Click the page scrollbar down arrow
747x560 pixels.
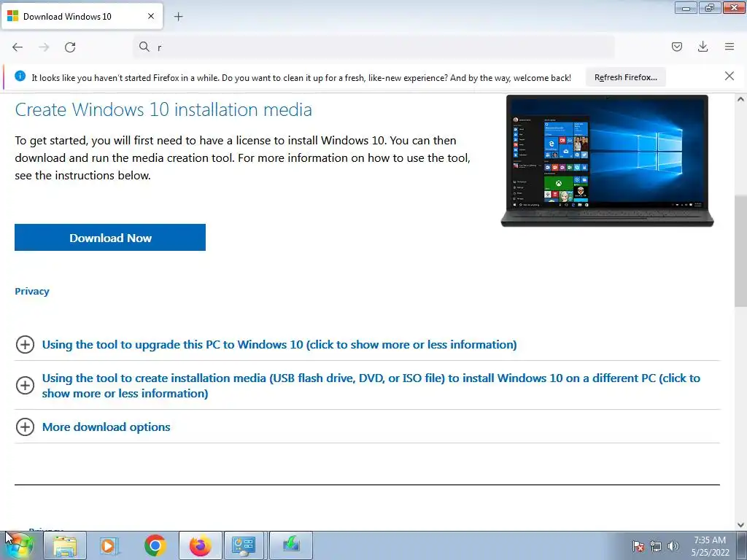[740, 525]
